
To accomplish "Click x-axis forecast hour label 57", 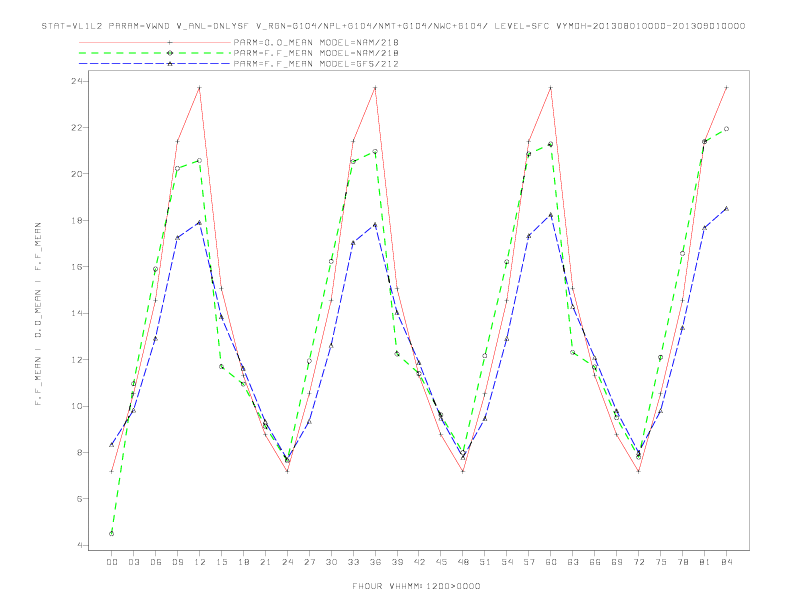I will pos(529,562).
